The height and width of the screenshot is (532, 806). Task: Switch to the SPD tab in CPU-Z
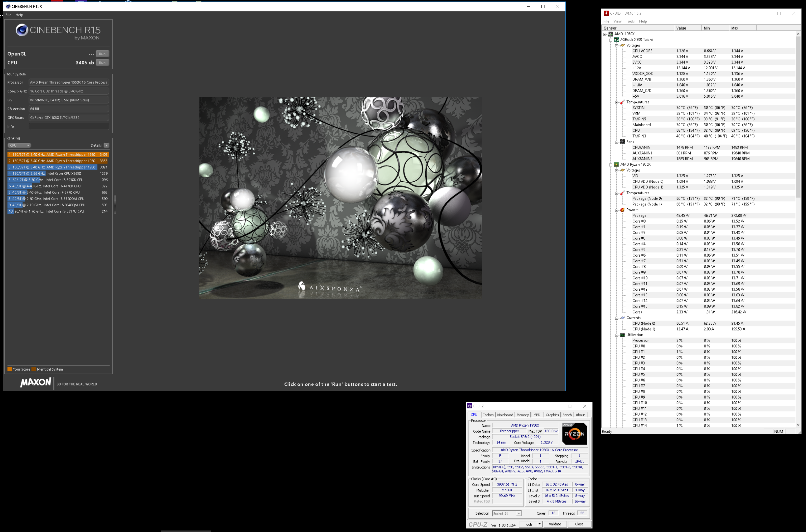tap(537, 415)
